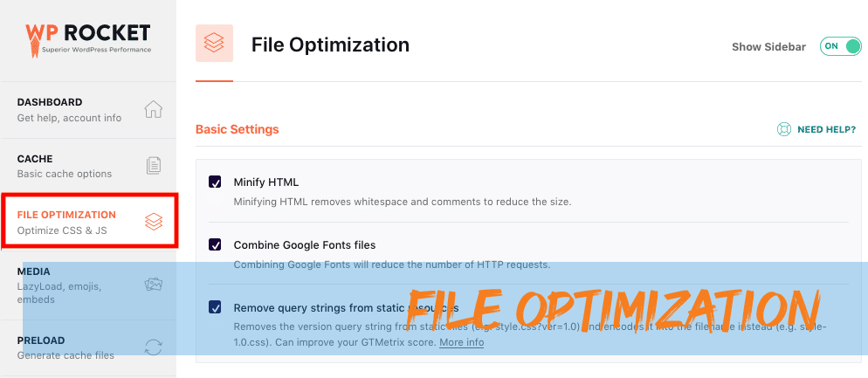Click the Dashboard house icon
Viewport: 868px width, 378px height.
pos(154,110)
